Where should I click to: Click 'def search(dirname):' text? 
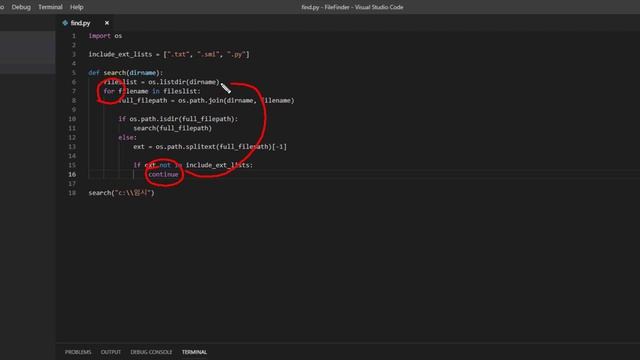tap(126, 73)
